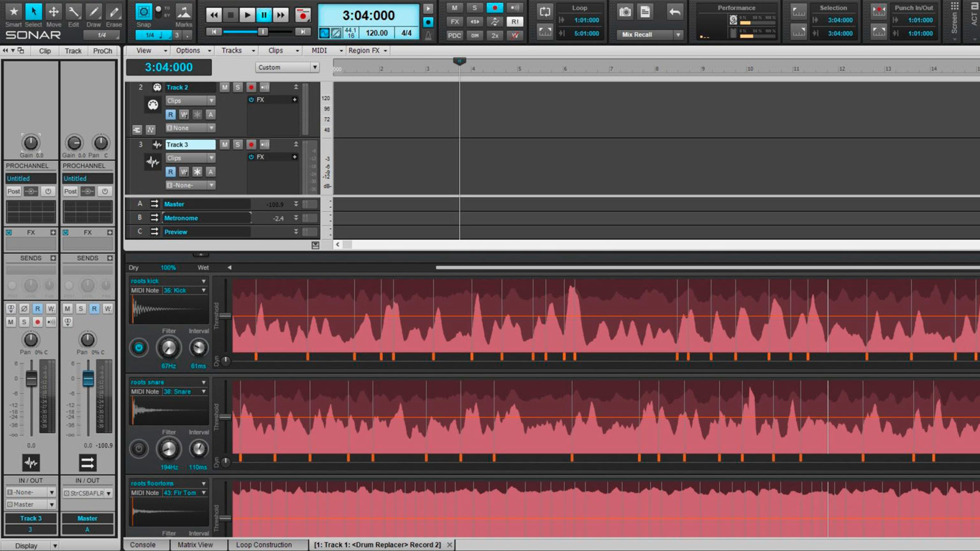The image size is (980, 551).
Task: Click the Track 2 MIDI icon
Action: (x=153, y=105)
